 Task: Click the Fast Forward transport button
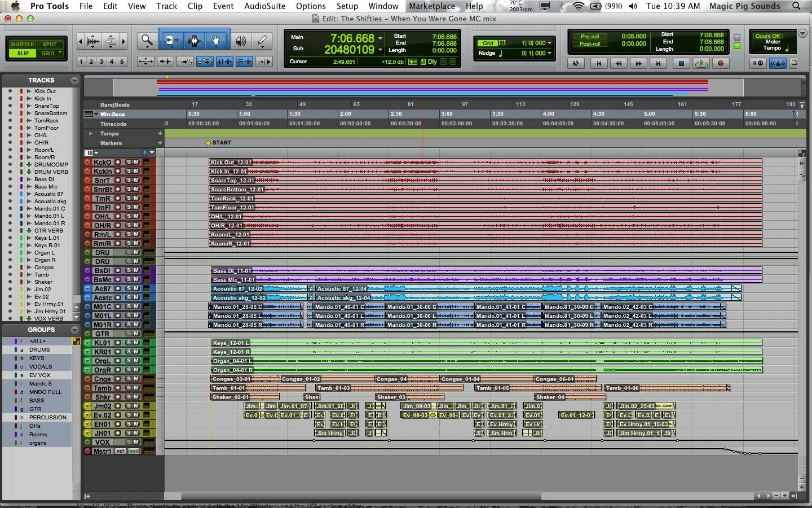pos(638,63)
